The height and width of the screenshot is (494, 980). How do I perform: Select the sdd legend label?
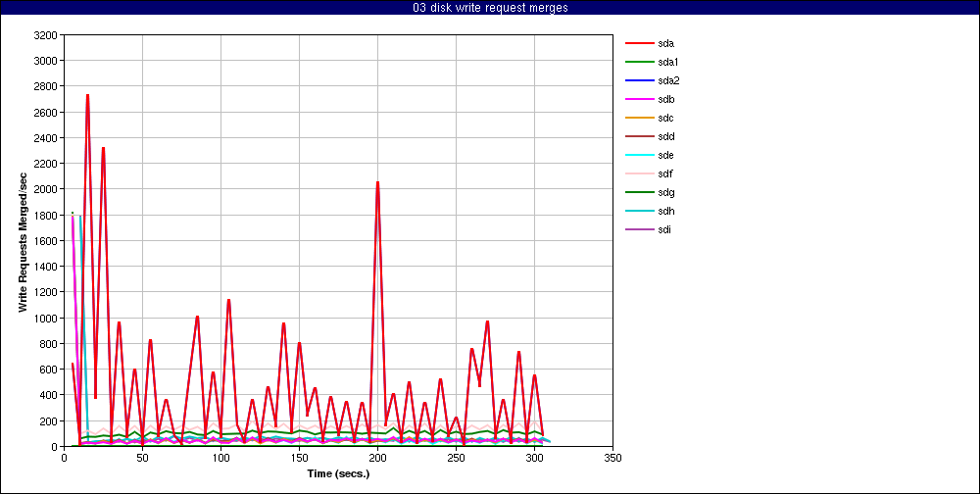pos(665,136)
